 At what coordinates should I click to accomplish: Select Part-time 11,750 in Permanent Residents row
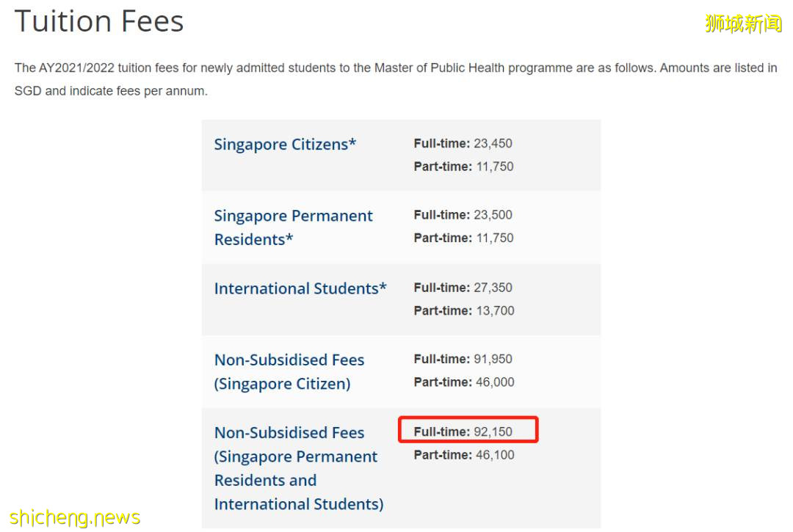coord(463,238)
